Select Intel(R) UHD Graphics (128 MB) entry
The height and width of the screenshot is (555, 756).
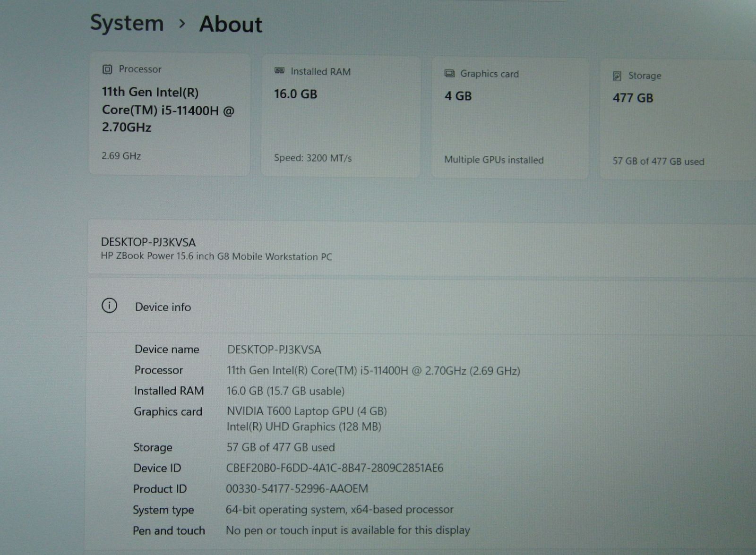coord(304,427)
